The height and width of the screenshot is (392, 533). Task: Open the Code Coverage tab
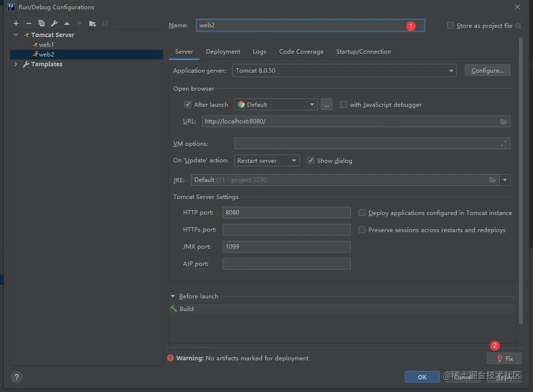click(x=301, y=51)
